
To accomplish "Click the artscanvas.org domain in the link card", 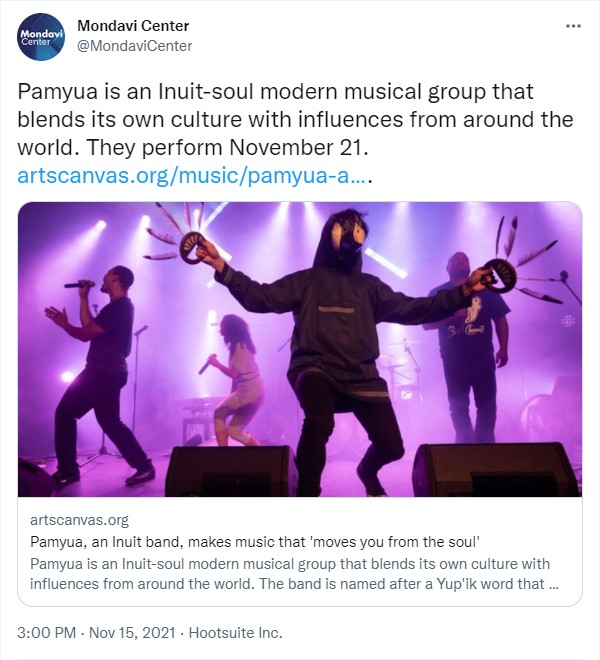I will click(79, 520).
